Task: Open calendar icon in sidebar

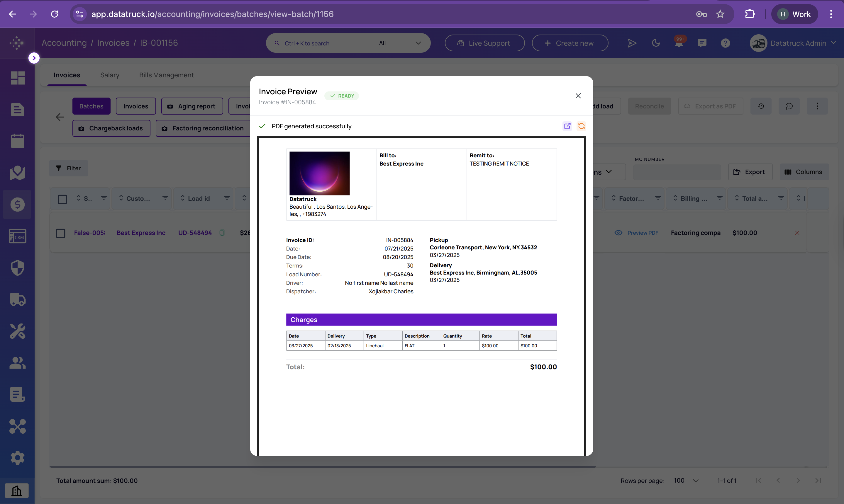Action: tap(17, 141)
